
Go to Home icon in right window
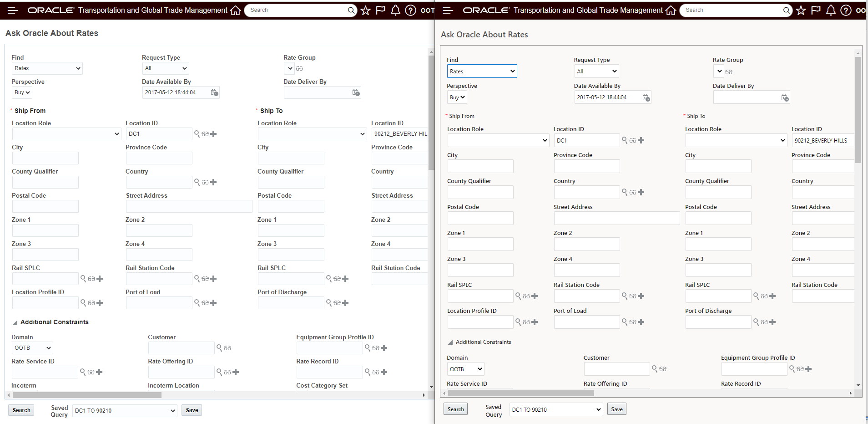point(671,10)
